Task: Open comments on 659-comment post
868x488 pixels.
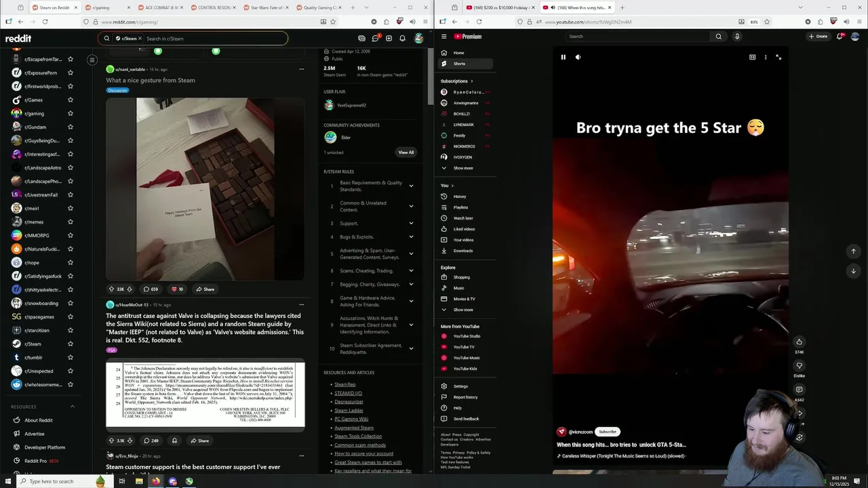Action: click(151, 289)
